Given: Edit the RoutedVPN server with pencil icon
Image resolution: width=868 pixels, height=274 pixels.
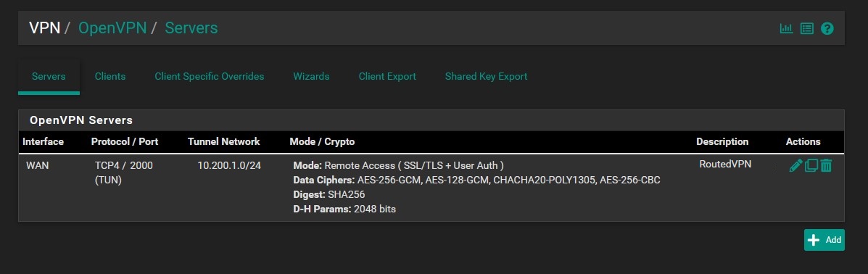Looking at the screenshot, I should pyautogui.click(x=795, y=165).
